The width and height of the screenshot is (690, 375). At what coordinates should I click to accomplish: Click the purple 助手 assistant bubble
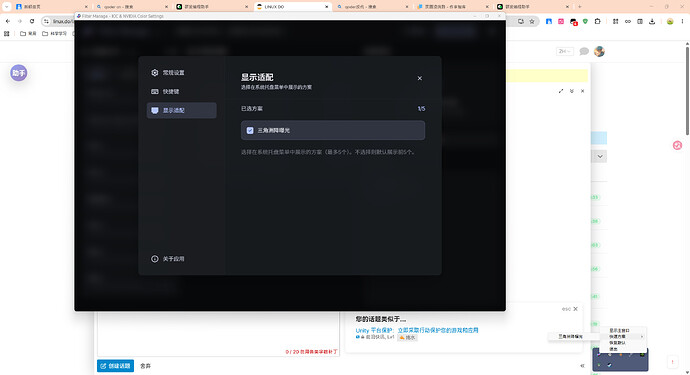coord(18,73)
